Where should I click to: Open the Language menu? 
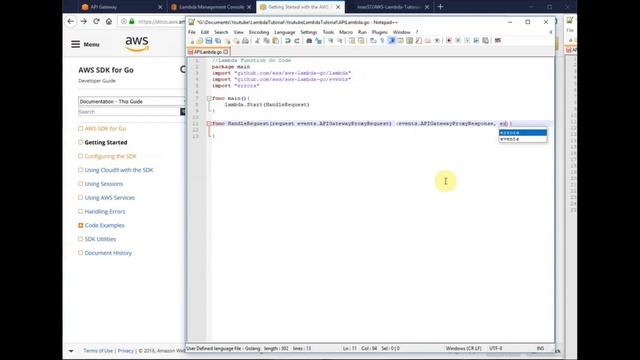click(x=284, y=32)
